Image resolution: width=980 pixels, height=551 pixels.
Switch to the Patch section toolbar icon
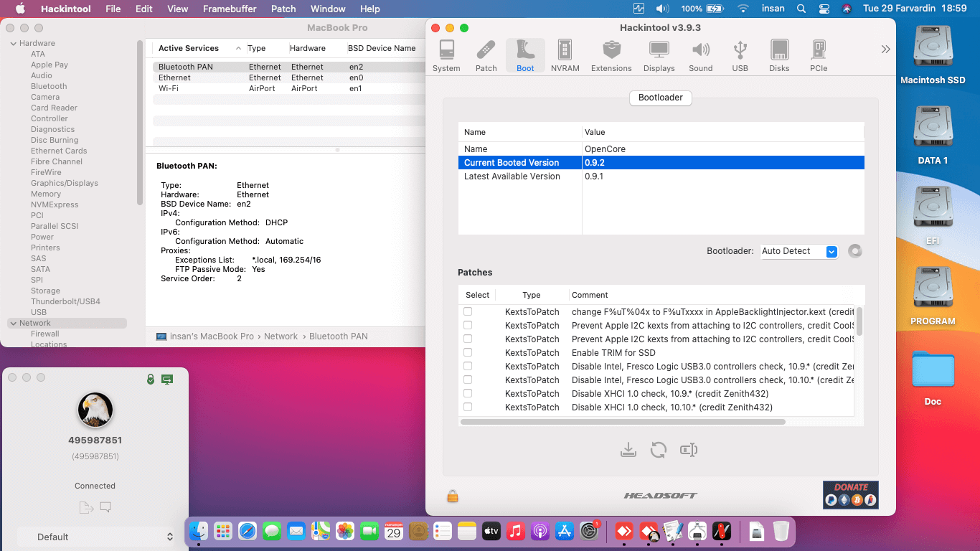click(x=486, y=55)
